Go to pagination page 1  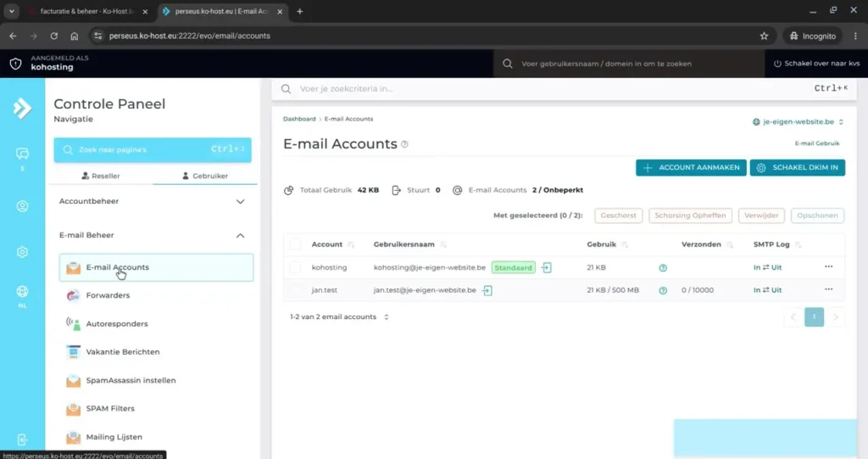[814, 317]
